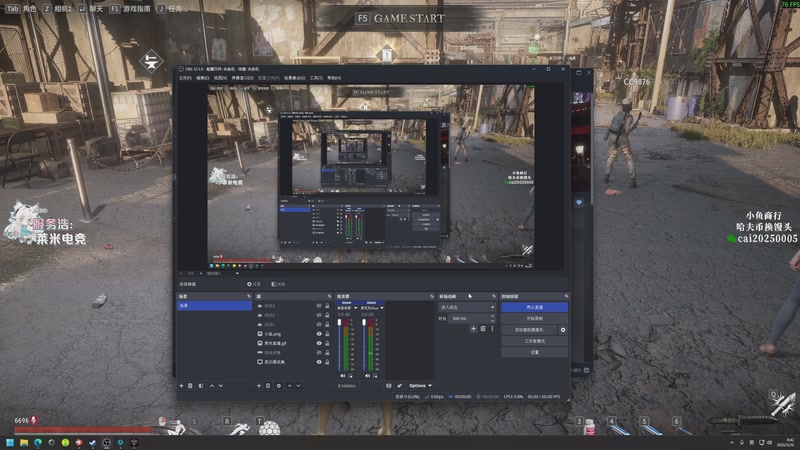This screenshot has width=800, height=450.
Task: Open the microphone/Aux channel dropdown arrow
Action: click(x=382, y=308)
